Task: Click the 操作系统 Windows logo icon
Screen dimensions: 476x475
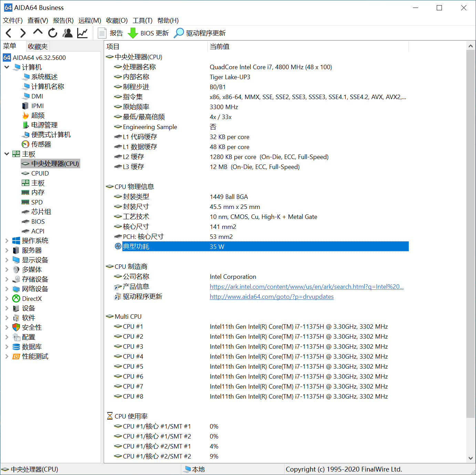Action: (x=16, y=241)
